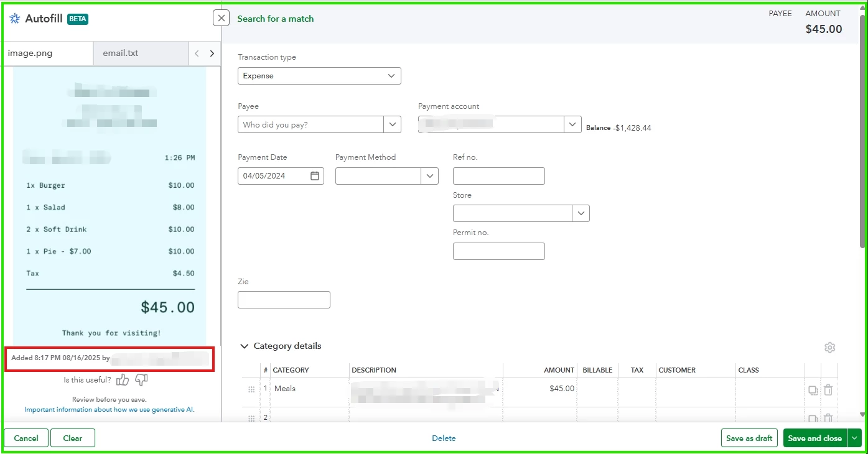
Task: Click the Payee input field
Action: [311, 124]
